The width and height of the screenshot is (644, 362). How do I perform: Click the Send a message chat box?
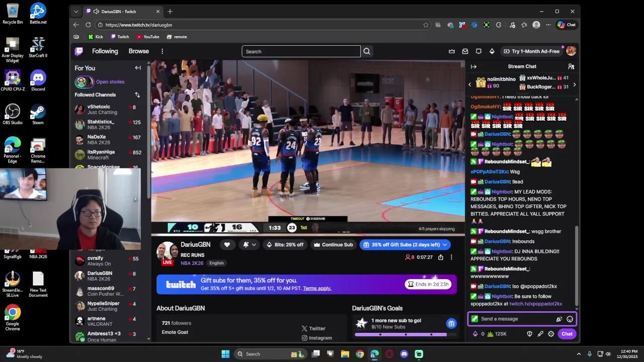click(522, 319)
